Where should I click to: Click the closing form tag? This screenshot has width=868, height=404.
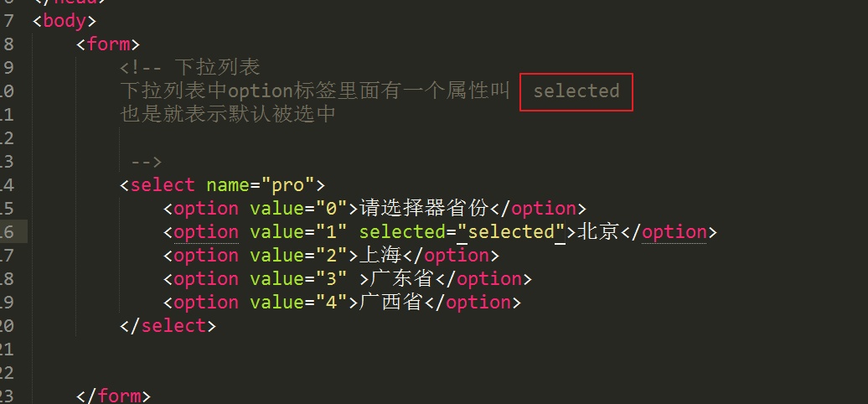[x=113, y=396]
